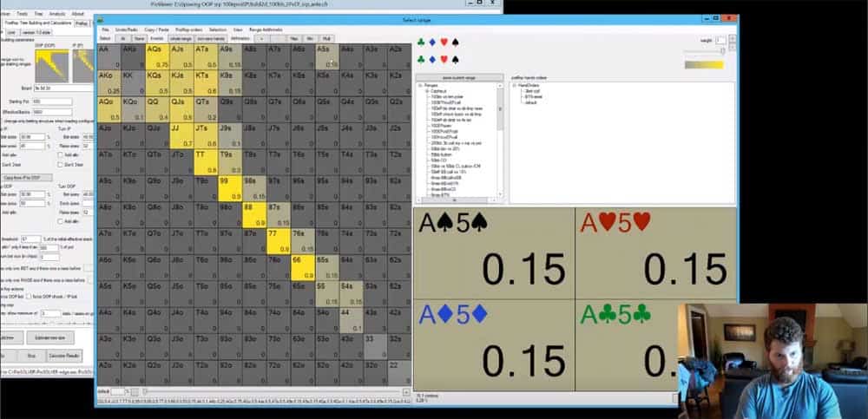Viewport: 868px width, 419px height.
Task: Click the weight slider handle
Action: point(722,51)
